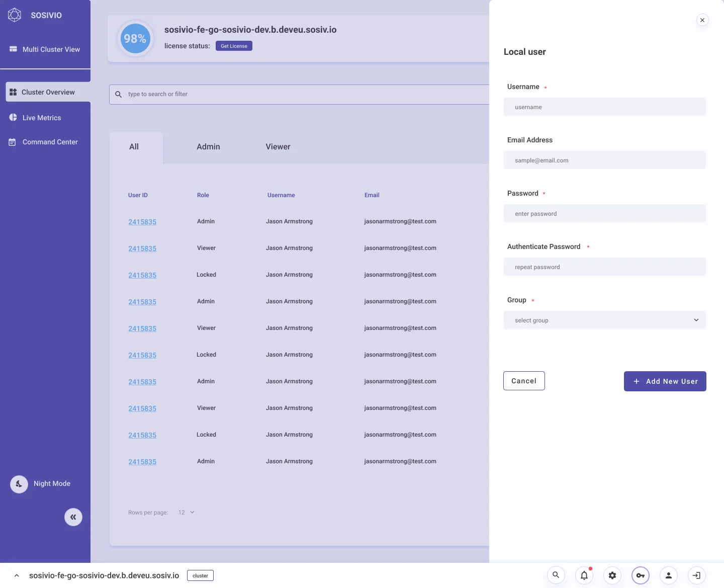Viewport: 724px width, 588px height.
Task: Click the Add New User button
Action: [665, 381]
